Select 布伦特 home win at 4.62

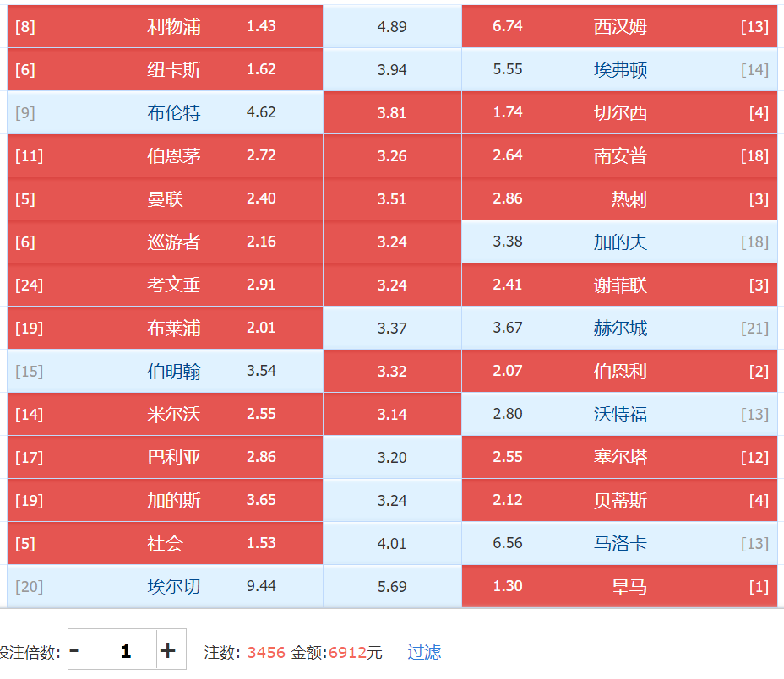(165, 112)
